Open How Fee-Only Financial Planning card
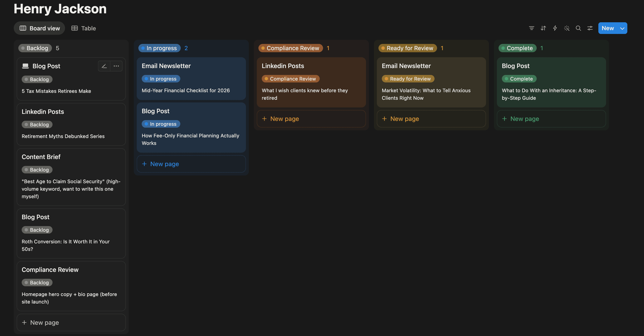The image size is (644, 336). click(x=191, y=128)
